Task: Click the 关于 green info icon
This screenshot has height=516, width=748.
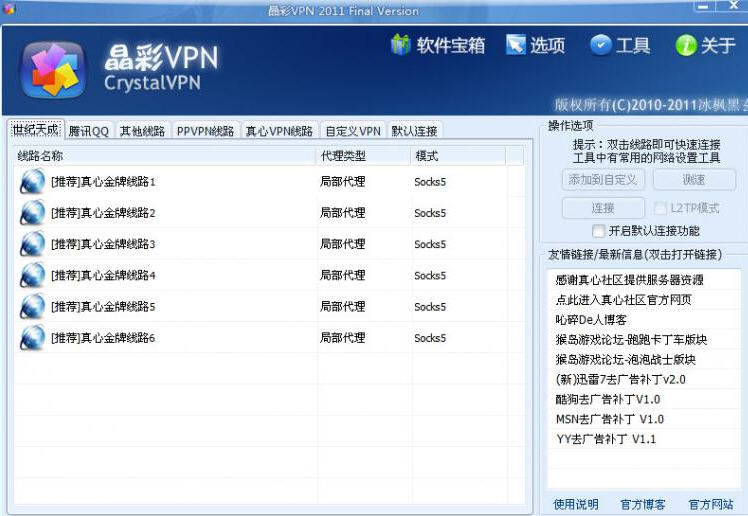Action: coord(686,45)
